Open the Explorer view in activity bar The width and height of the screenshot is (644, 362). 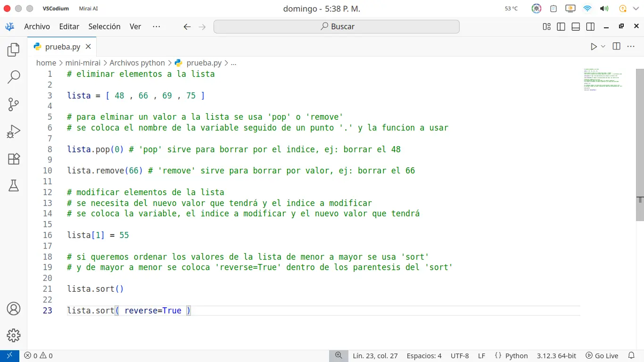point(14,49)
